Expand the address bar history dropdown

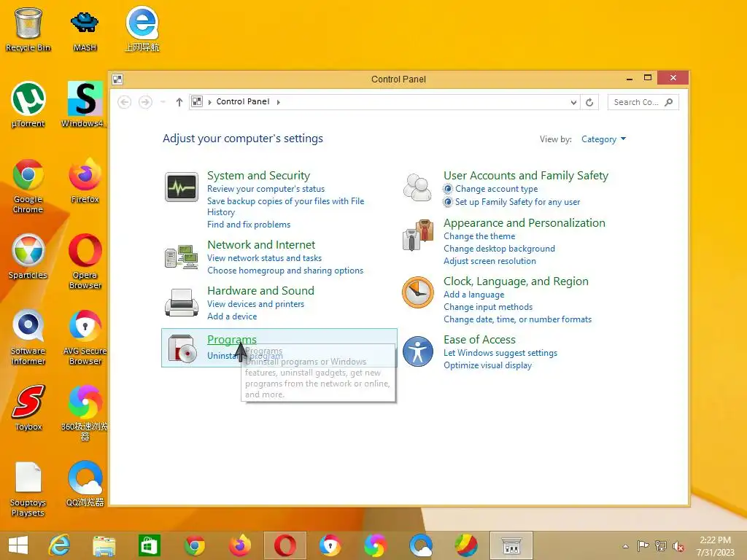click(x=573, y=102)
